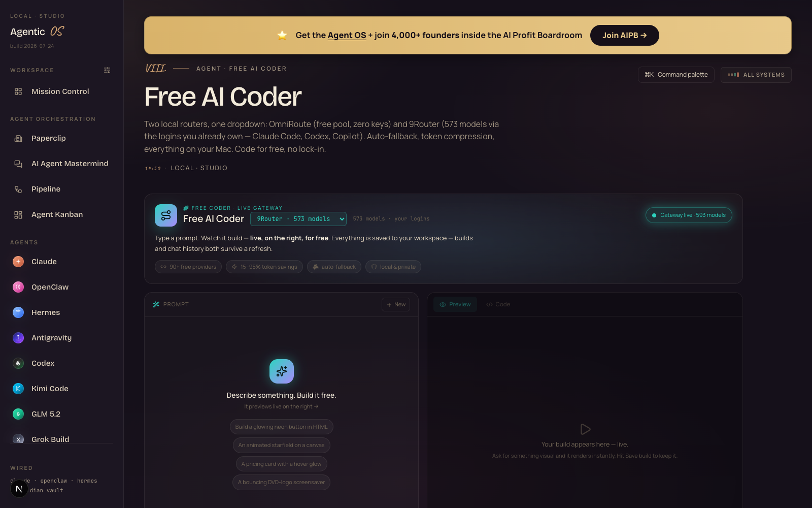Viewport: 812px width, 508px height.
Task: Click the ALL SYSTEMS status button
Action: coord(756,75)
